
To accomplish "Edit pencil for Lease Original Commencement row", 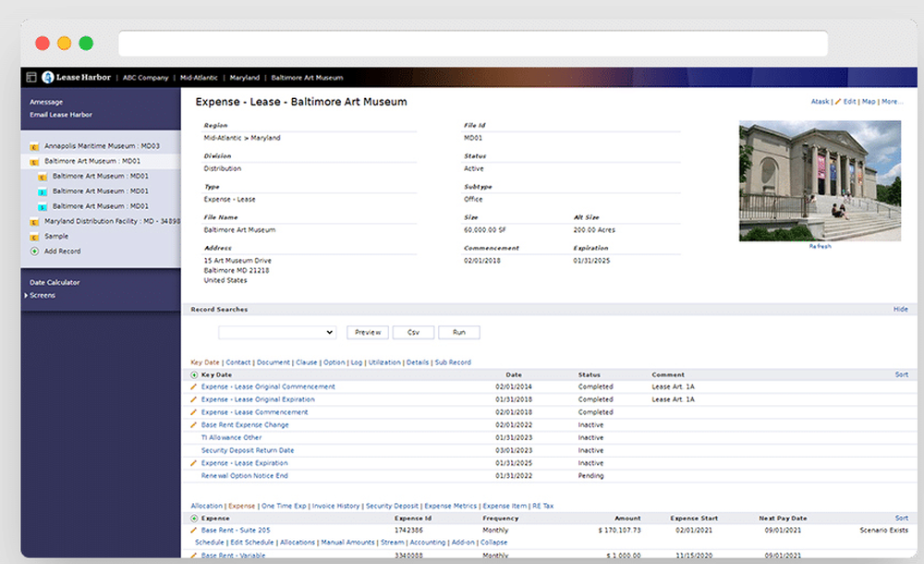I will 193,387.
